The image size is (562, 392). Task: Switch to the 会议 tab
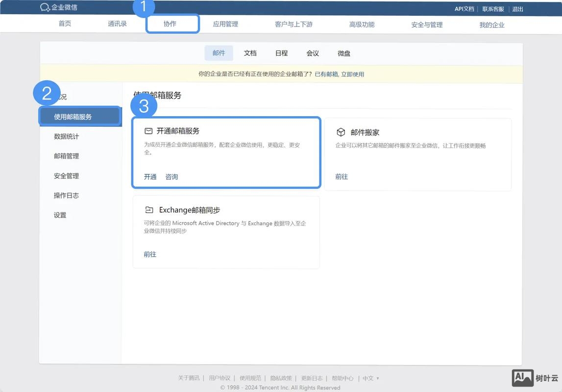point(312,53)
